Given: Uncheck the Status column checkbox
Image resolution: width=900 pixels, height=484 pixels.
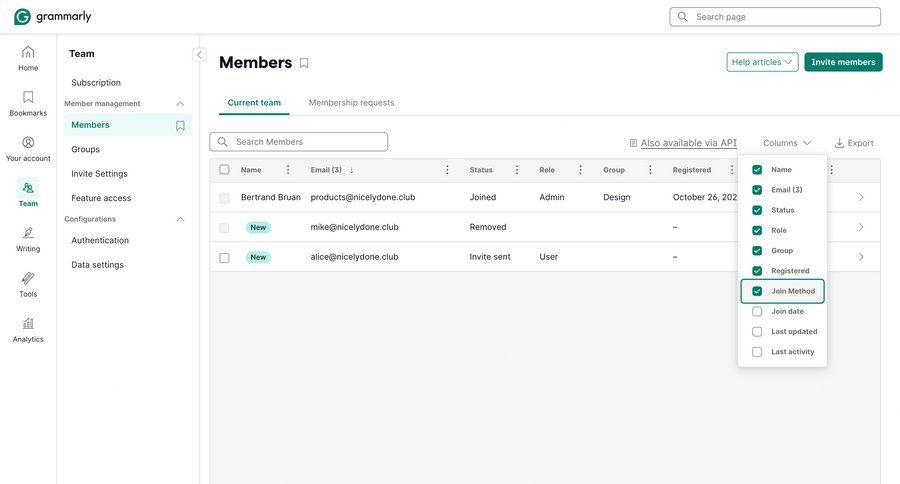Looking at the screenshot, I should pyautogui.click(x=757, y=210).
